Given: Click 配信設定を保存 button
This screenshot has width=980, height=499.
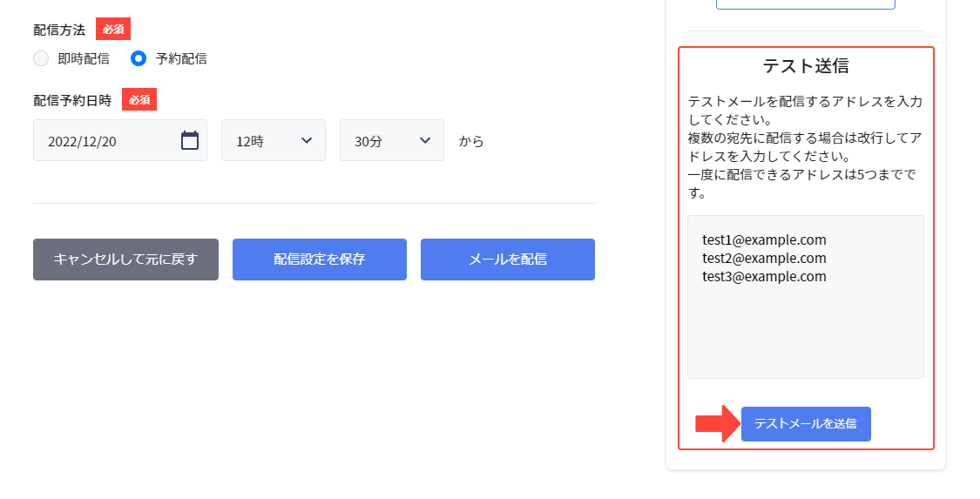Looking at the screenshot, I should 320,260.
